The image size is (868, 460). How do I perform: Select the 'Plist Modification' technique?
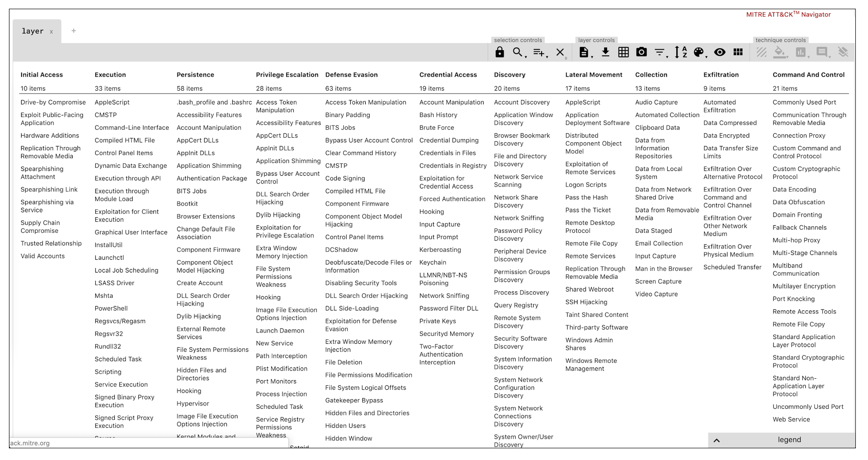tap(281, 368)
